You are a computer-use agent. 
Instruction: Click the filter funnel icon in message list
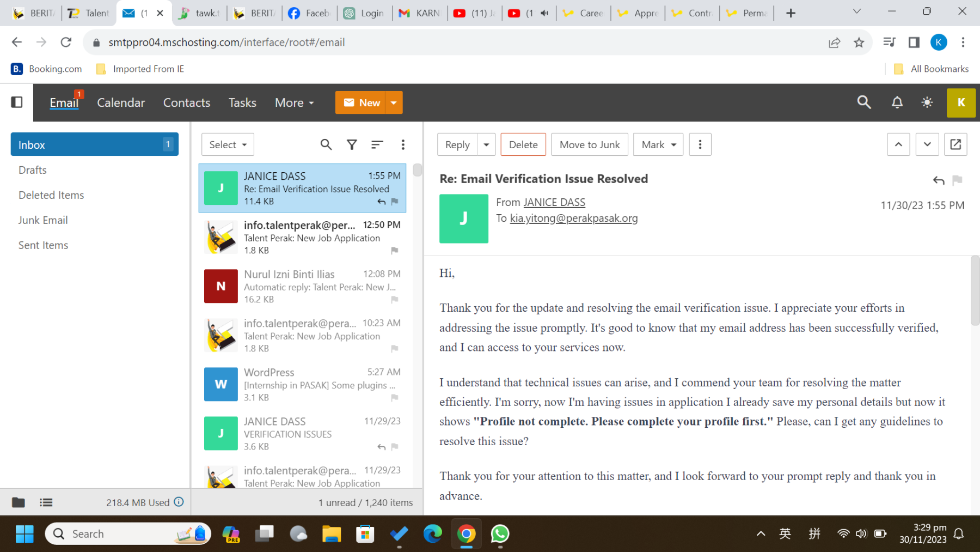(x=352, y=144)
